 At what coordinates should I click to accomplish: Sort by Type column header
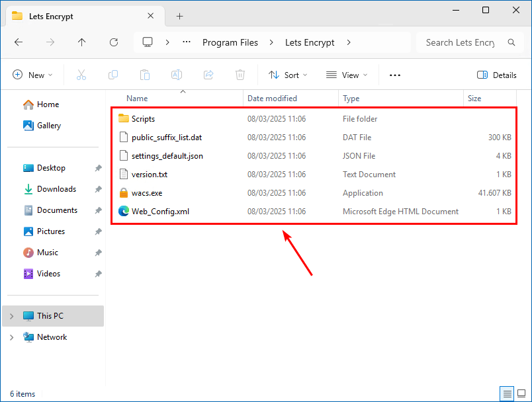[x=351, y=99]
